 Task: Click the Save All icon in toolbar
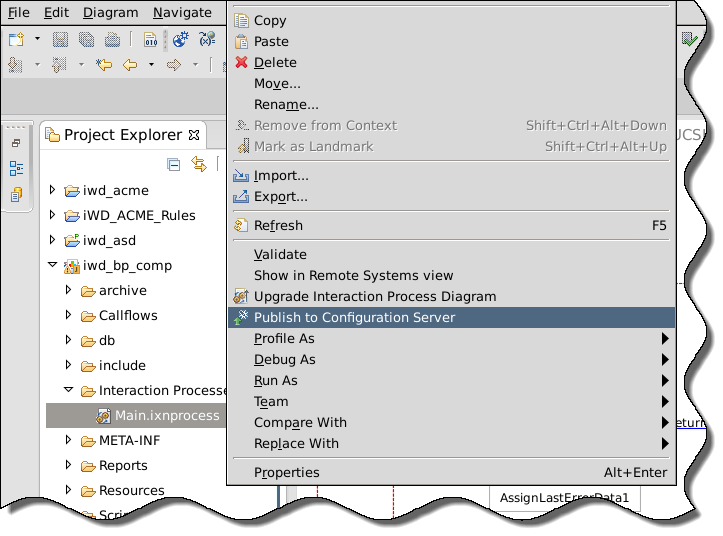click(86, 40)
